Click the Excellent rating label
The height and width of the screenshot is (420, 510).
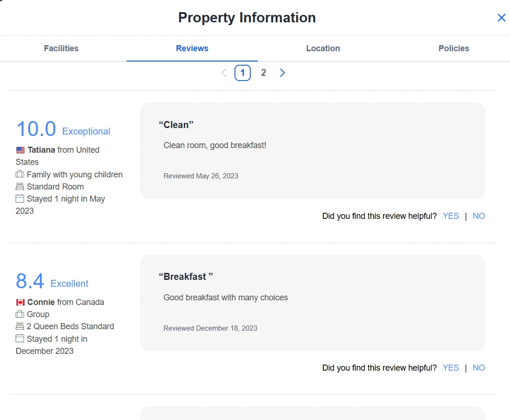(x=69, y=284)
